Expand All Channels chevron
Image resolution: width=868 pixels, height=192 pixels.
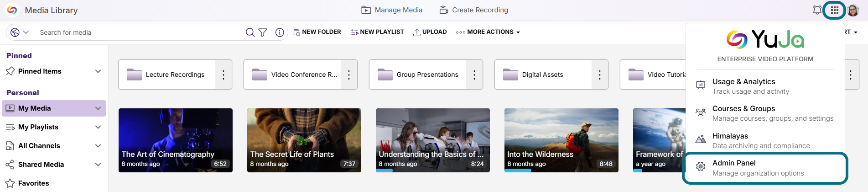point(98,146)
